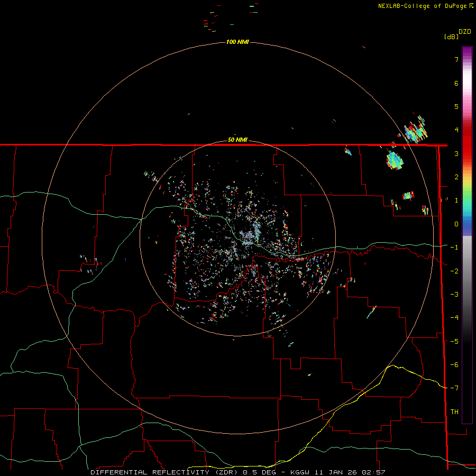Click the -5 value on color scale

coord(454,342)
